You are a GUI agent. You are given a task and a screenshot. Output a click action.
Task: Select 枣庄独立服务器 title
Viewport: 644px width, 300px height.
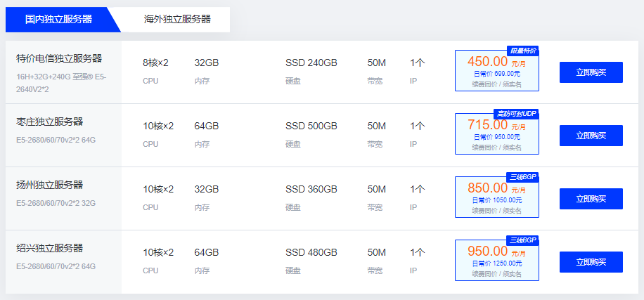[50, 122]
